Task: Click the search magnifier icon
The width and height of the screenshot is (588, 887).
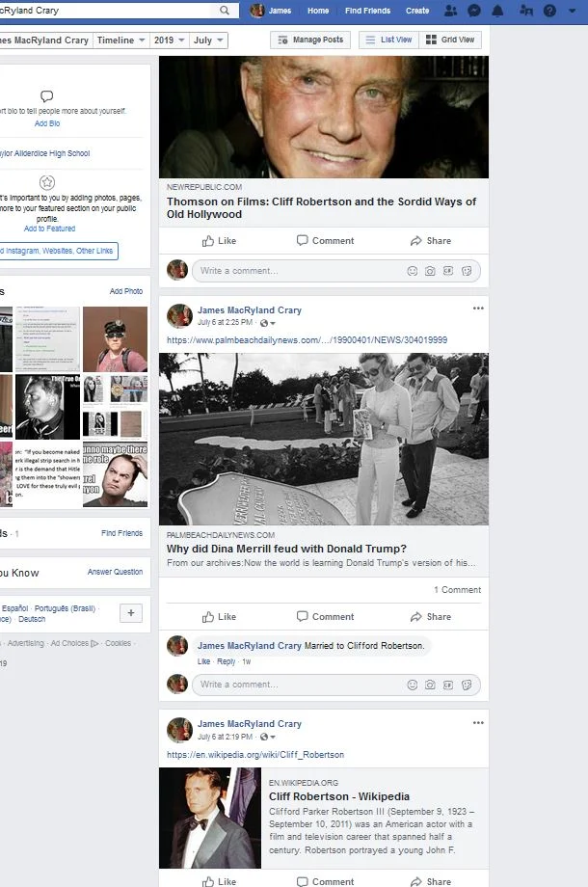Action: point(225,11)
